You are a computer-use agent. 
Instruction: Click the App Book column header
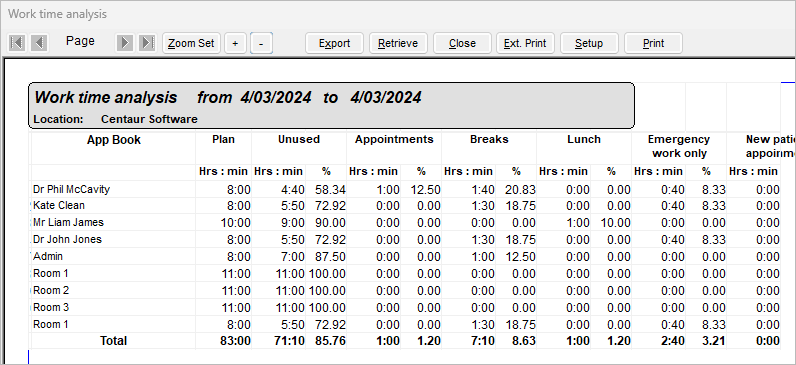click(114, 140)
